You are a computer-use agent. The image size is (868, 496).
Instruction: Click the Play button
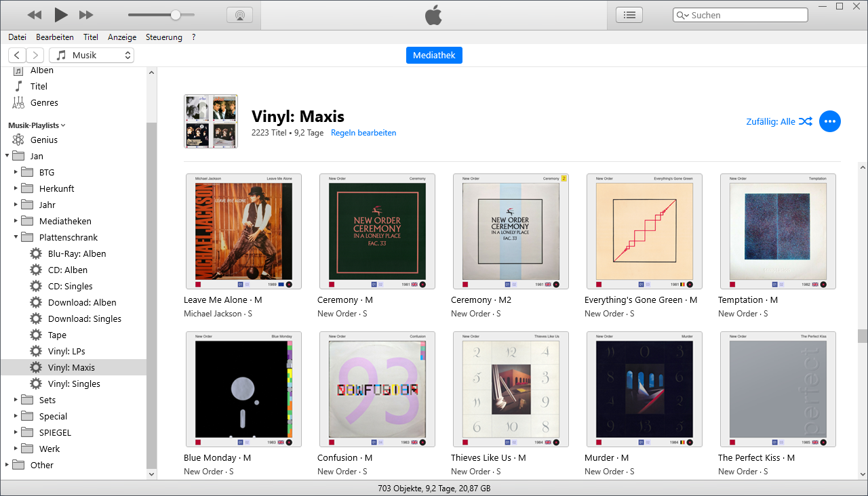click(x=61, y=14)
